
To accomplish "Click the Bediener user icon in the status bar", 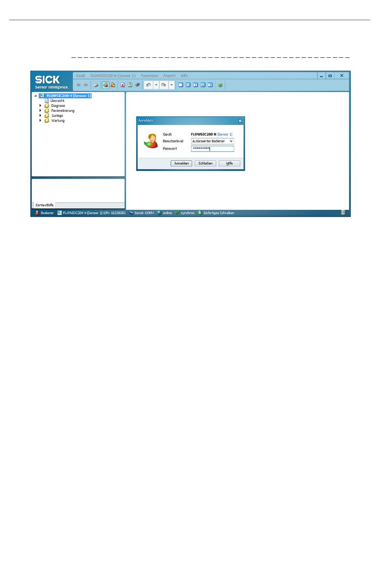I will (37, 213).
